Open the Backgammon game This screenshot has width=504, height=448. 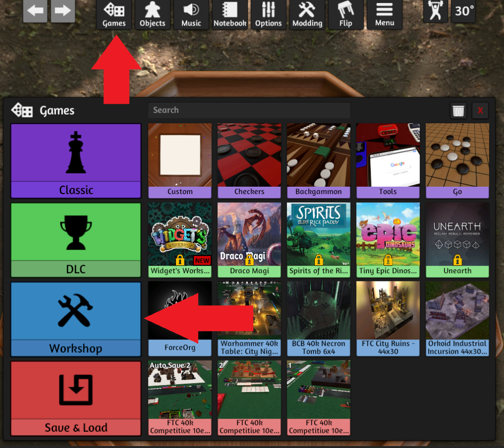(x=319, y=161)
